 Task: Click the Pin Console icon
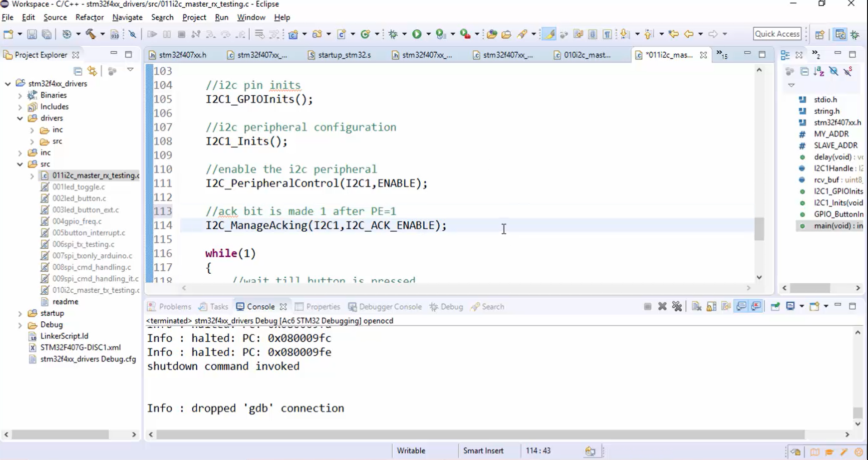point(775,306)
